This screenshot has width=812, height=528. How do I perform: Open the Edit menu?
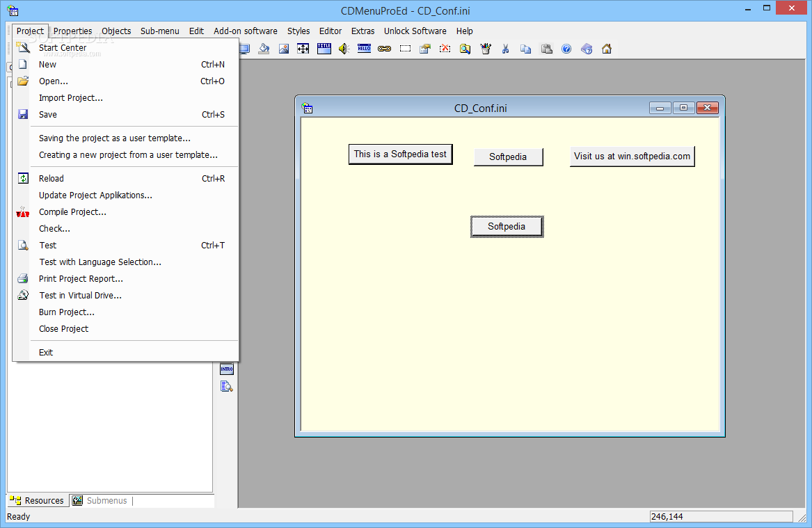point(196,31)
